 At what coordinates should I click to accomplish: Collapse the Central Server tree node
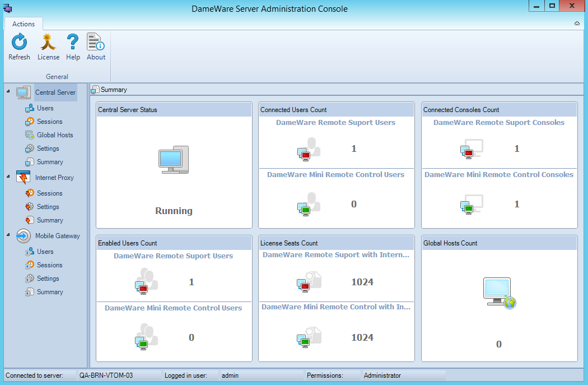coord(8,91)
